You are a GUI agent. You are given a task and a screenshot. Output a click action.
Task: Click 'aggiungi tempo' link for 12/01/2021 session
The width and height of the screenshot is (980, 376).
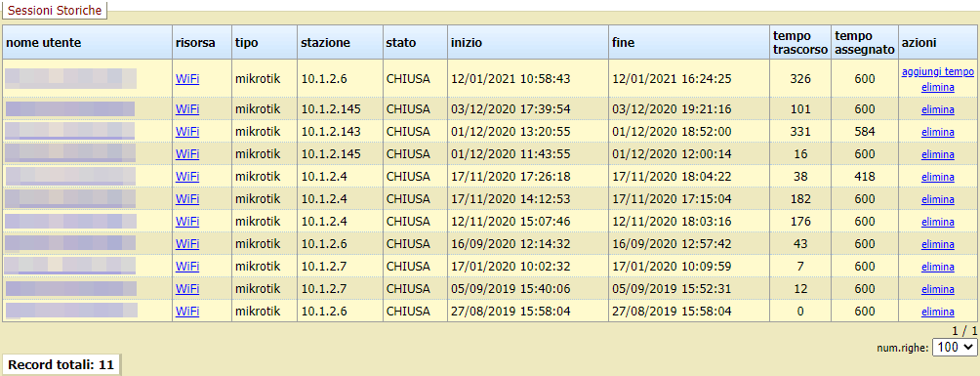(937, 72)
